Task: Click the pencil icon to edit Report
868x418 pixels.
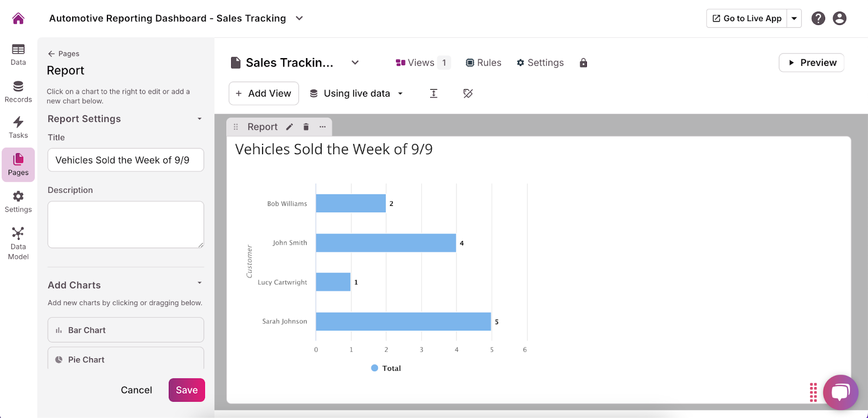Action: click(x=290, y=127)
